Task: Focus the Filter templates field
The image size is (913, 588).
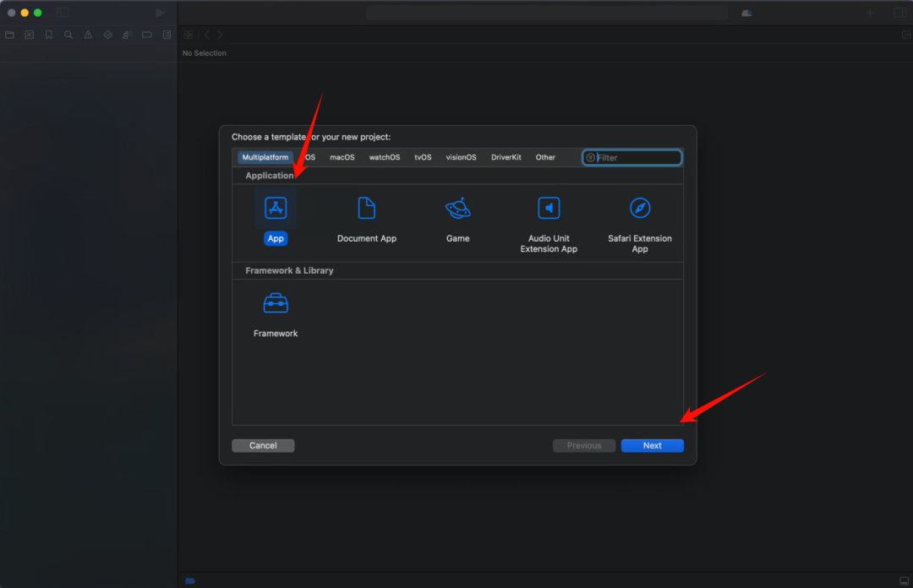Action: coord(631,158)
